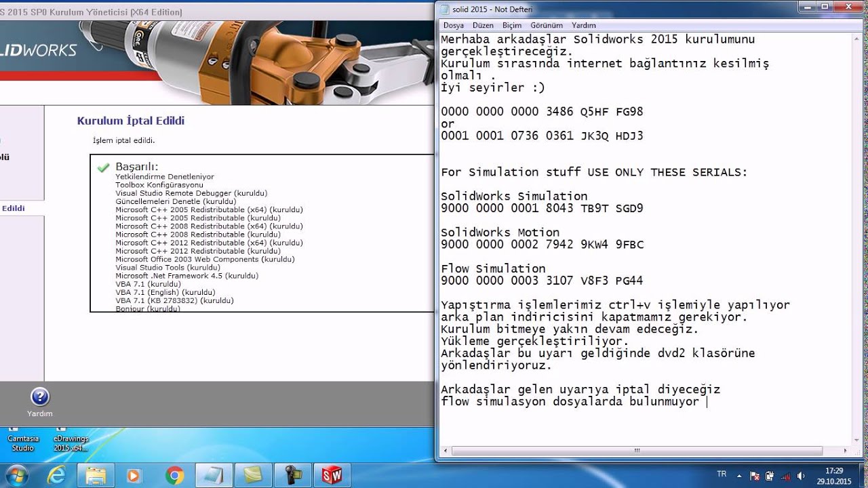Click 'VBA 7.1 (KB 2783832) (kuruldu)' entry
Screen dimensions: 868x488
174,300
